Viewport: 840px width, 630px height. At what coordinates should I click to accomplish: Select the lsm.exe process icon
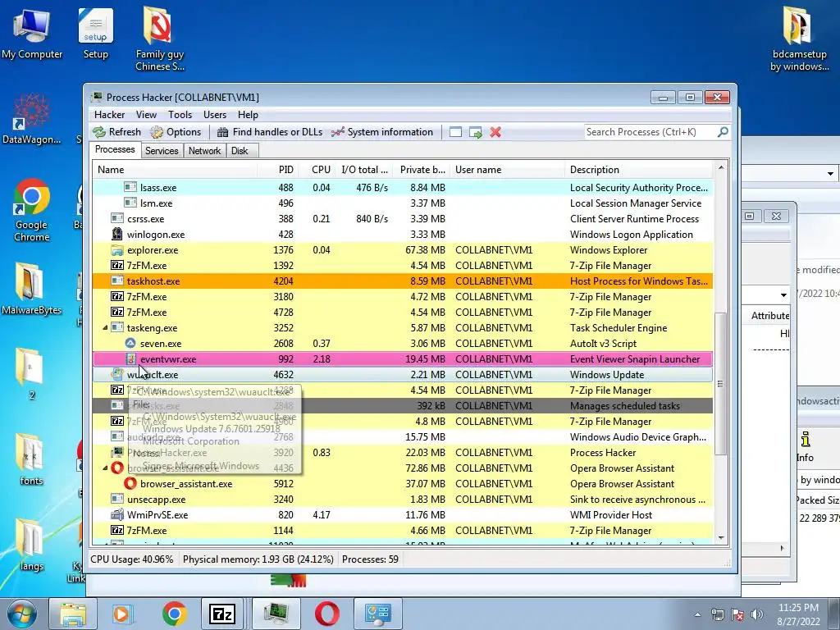pos(130,203)
